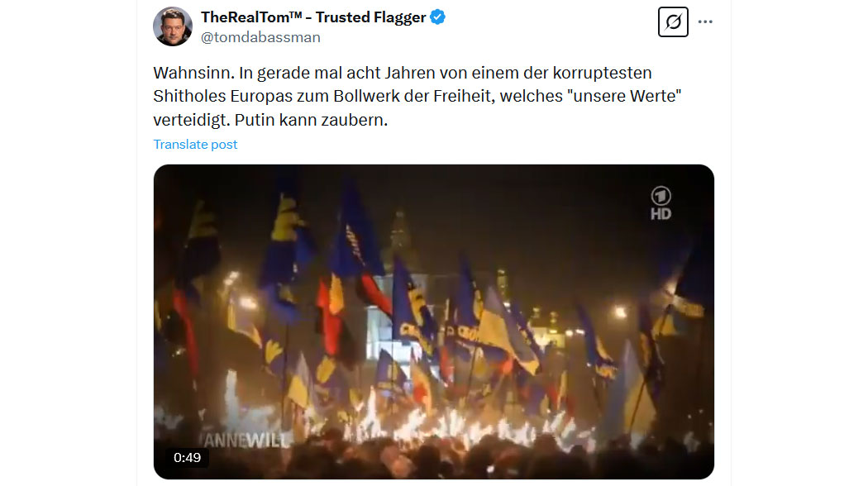Click the ARD channel logo in video
868x486 pixels.
(x=661, y=195)
